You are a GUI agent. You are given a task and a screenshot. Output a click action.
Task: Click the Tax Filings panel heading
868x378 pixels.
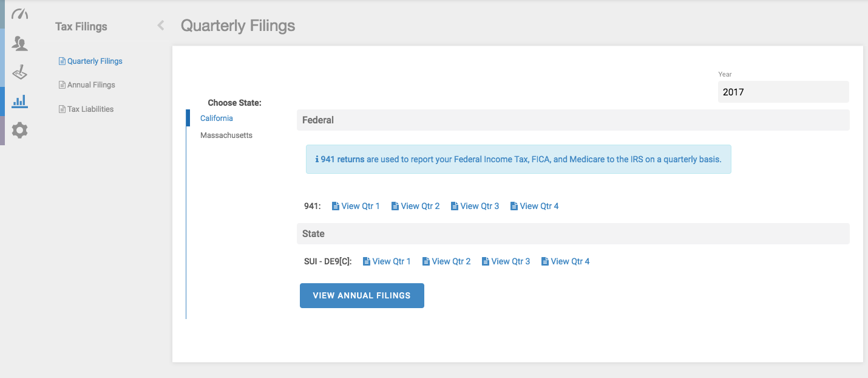(x=81, y=27)
